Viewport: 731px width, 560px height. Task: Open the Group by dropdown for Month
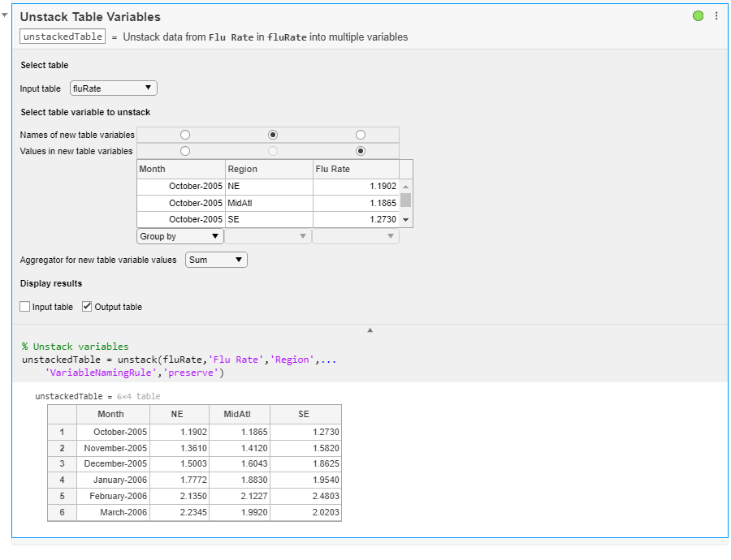(x=180, y=236)
